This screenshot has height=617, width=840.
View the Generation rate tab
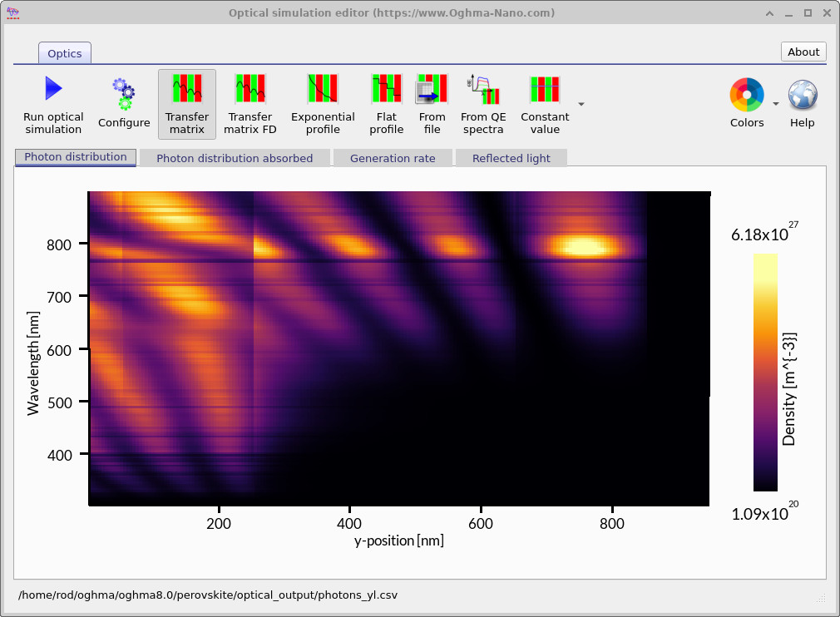pos(393,157)
